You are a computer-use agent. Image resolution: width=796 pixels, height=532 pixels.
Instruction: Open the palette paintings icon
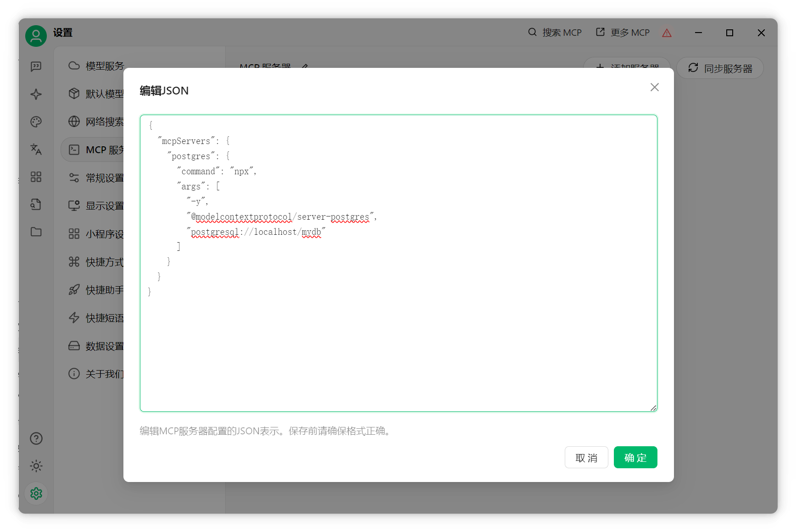(36, 122)
